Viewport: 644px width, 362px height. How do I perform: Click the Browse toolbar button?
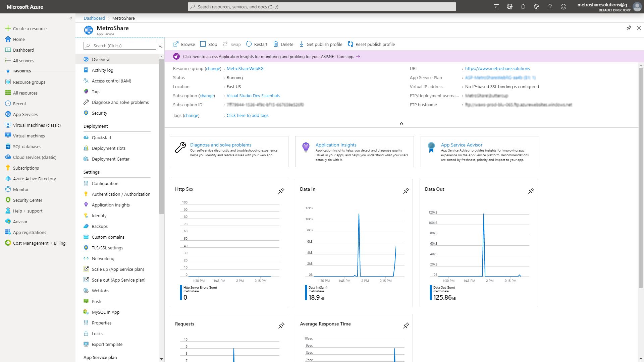(184, 44)
